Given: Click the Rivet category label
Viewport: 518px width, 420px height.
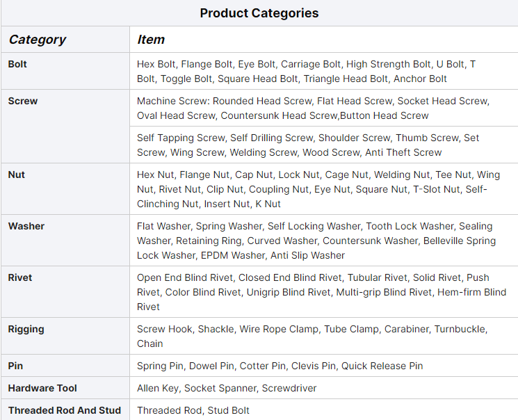Looking at the screenshot, I should tap(21, 277).
